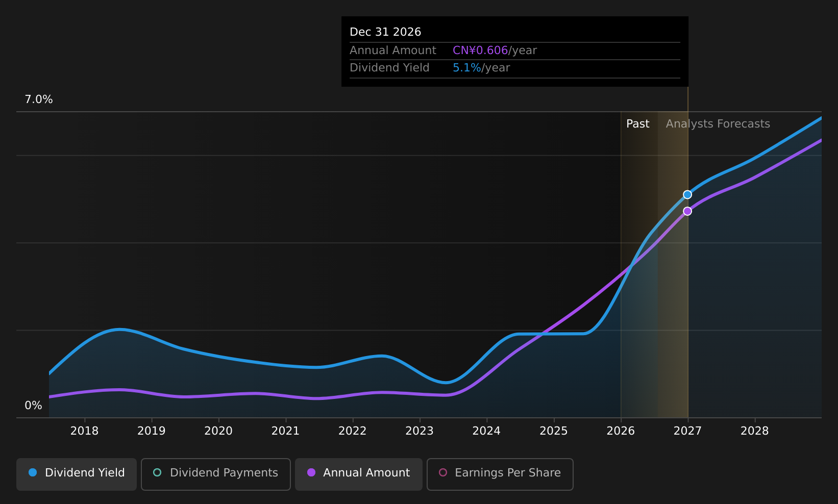Show the Earnings Per Share series
The width and height of the screenshot is (838, 504).
500,474
